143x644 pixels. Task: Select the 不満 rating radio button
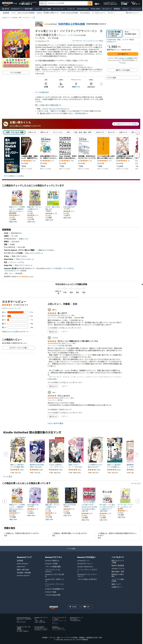(65, 289)
